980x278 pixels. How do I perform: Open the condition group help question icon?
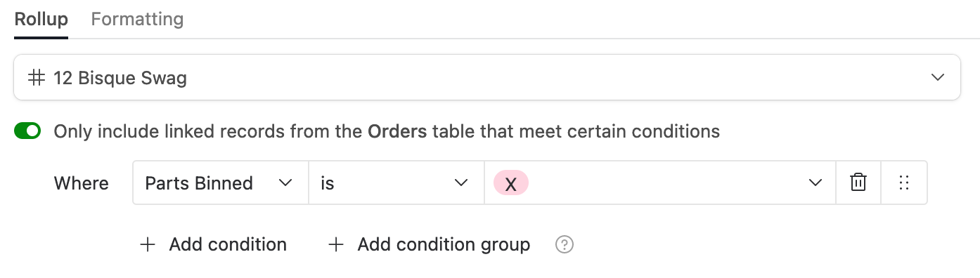(x=565, y=244)
